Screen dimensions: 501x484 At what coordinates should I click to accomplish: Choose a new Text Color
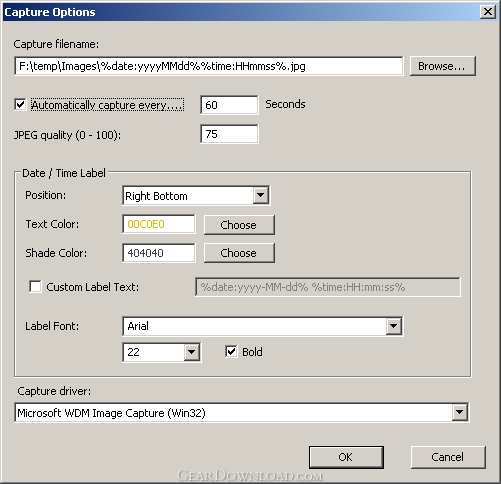[239, 225]
